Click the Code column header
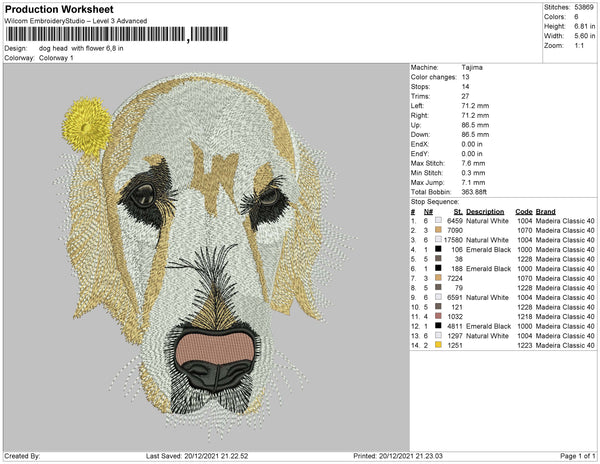 point(523,212)
